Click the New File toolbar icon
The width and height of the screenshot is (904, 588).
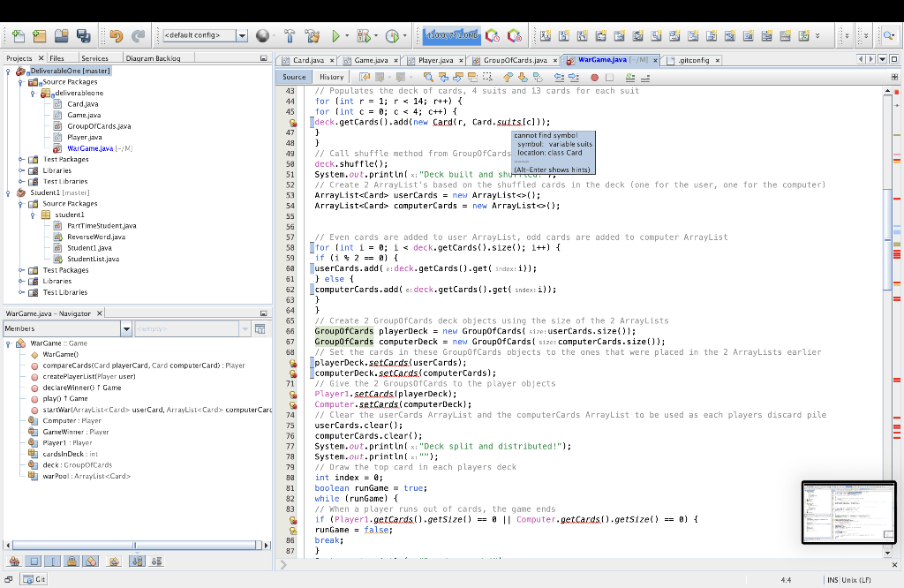tap(18, 36)
